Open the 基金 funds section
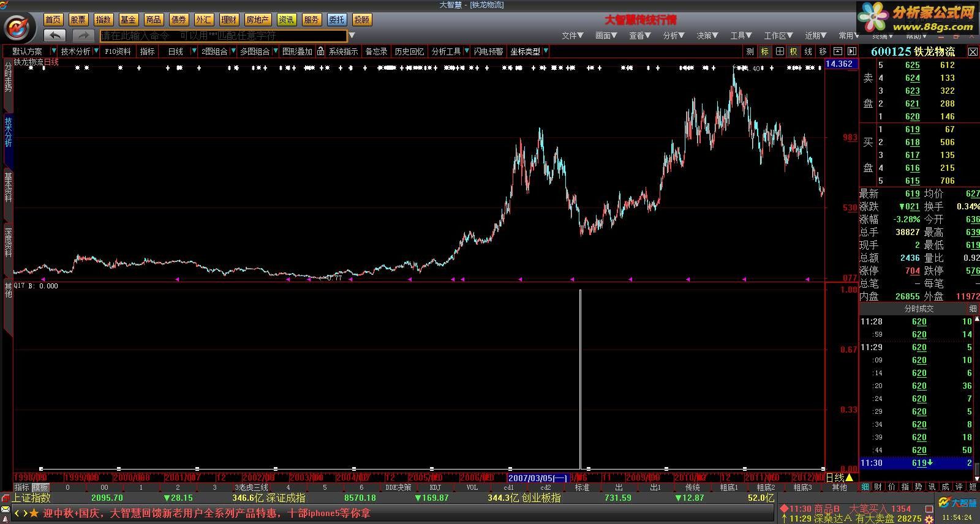The height and width of the screenshot is (524, 980). pos(128,20)
